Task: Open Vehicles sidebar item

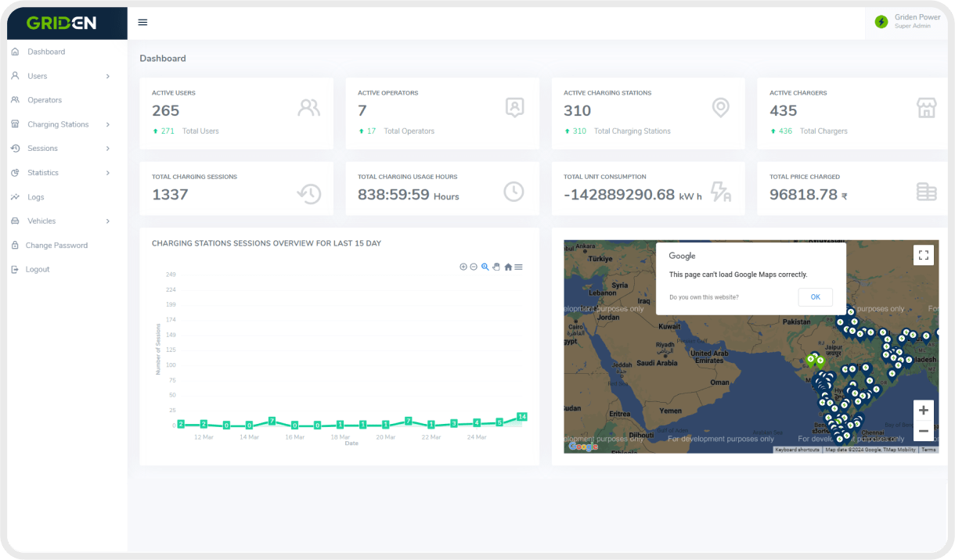Action: 41,221
